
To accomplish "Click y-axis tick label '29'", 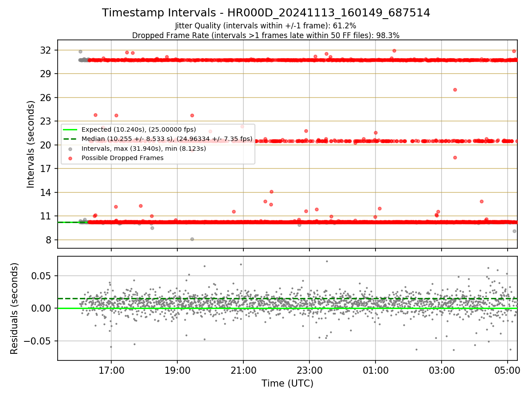I will [47, 74].
